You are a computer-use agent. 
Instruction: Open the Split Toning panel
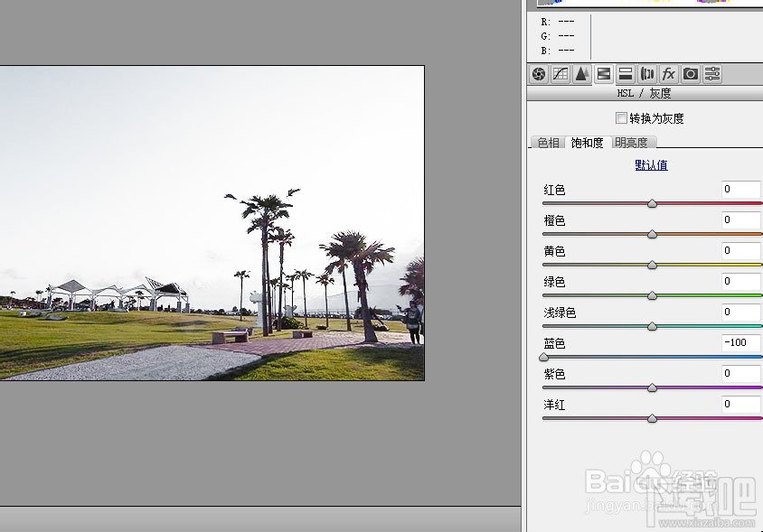coord(625,74)
